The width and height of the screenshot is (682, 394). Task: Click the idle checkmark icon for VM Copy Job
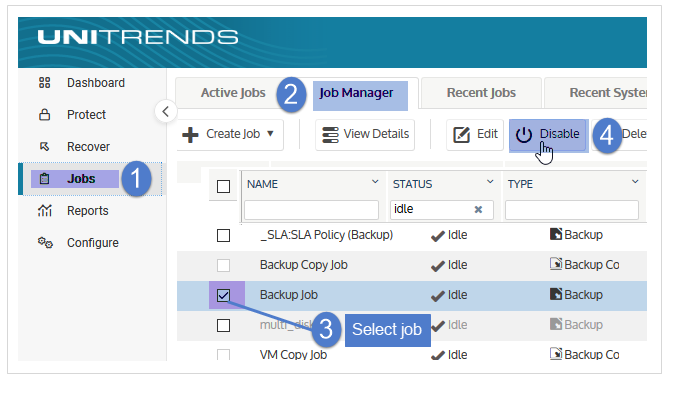[437, 356]
